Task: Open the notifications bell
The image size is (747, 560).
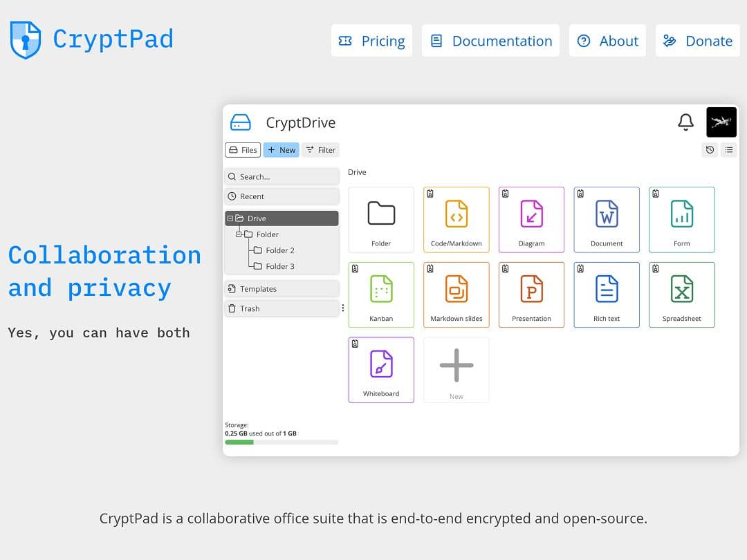Action: 685,122
